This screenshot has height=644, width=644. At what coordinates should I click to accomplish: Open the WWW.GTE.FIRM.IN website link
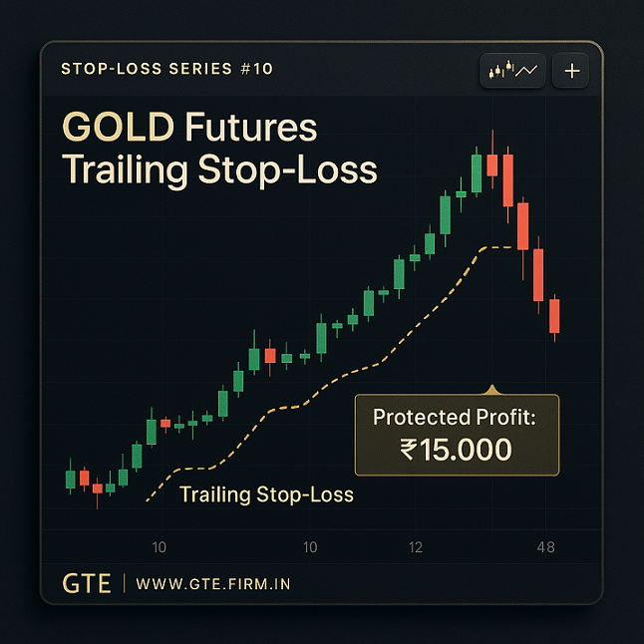213,583
